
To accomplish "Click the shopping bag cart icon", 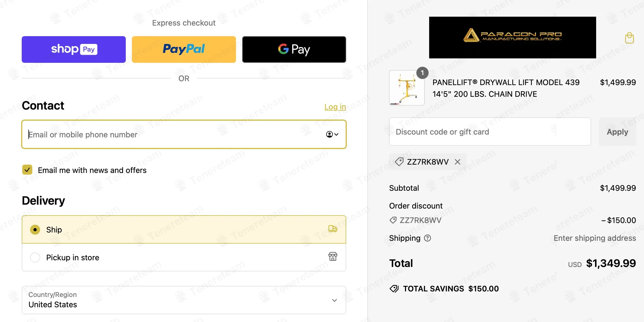I will click(629, 38).
